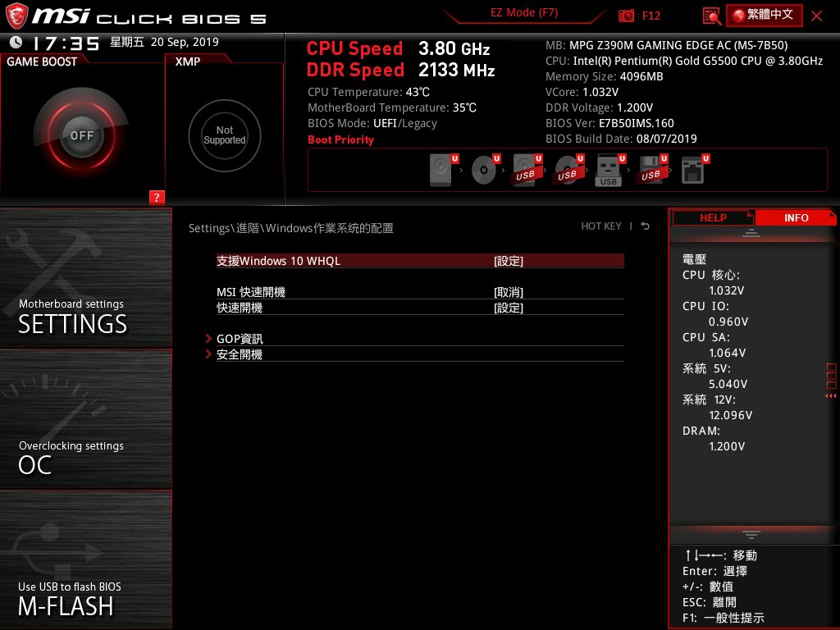Click the XMP Not Supported dial
The image size is (840, 630).
click(x=224, y=135)
